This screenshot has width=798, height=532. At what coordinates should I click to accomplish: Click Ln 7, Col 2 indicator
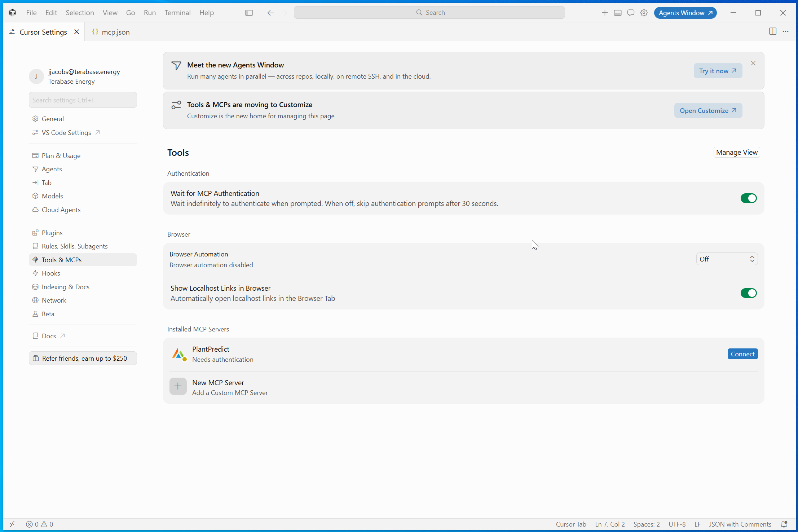point(610,524)
